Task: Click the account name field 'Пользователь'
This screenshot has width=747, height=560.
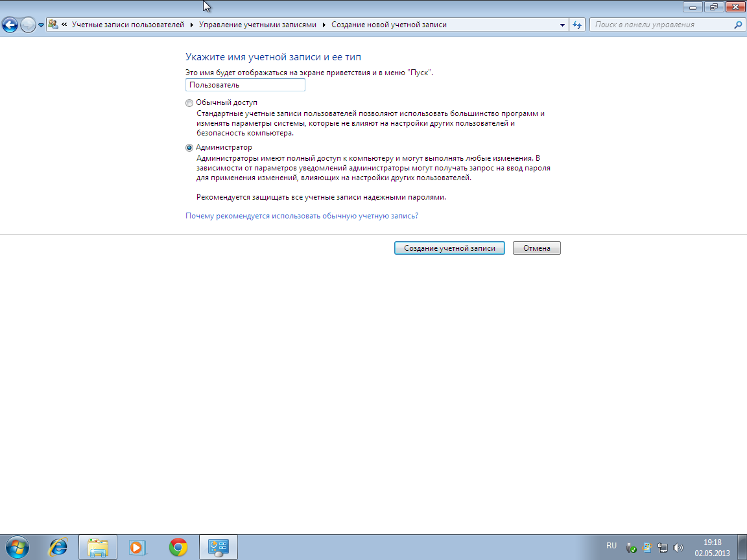Action: [x=245, y=85]
